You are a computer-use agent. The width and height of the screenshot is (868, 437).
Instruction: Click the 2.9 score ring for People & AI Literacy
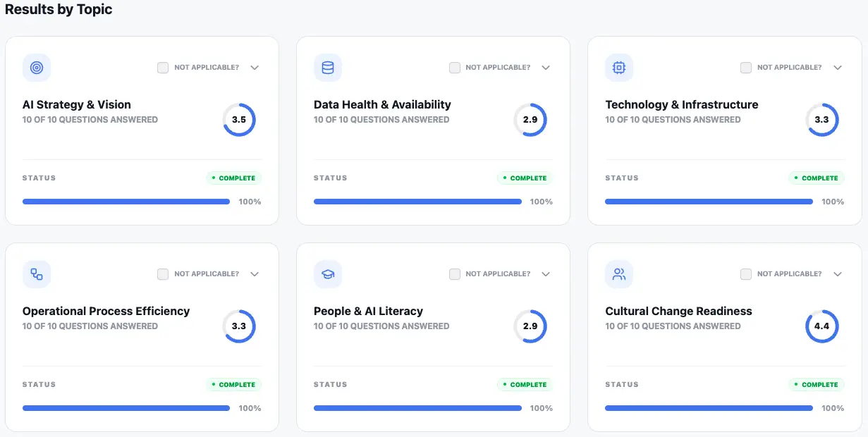530,326
